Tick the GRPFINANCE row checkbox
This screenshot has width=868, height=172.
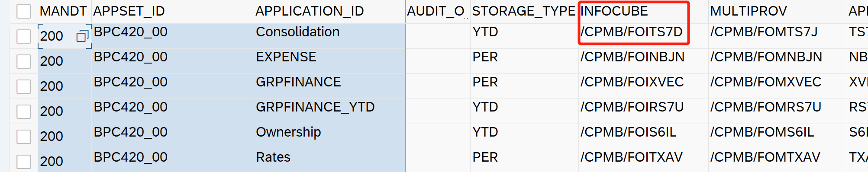click(x=24, y=86)
